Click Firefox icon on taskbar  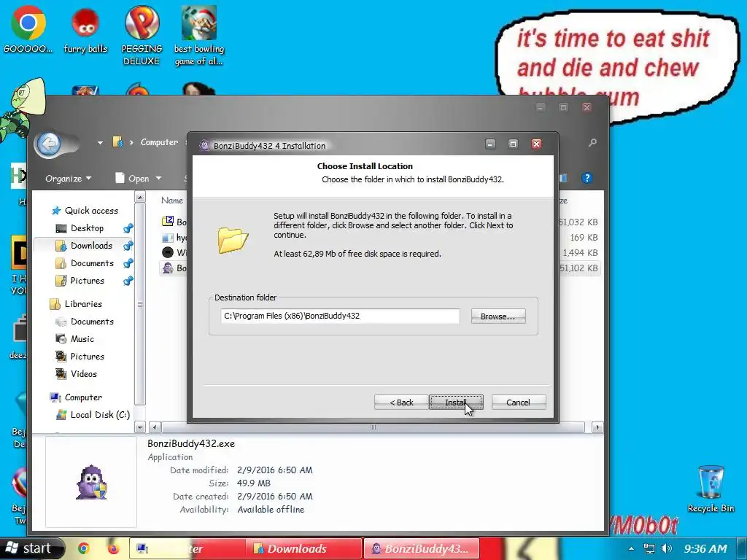click(x=113, y=548)
